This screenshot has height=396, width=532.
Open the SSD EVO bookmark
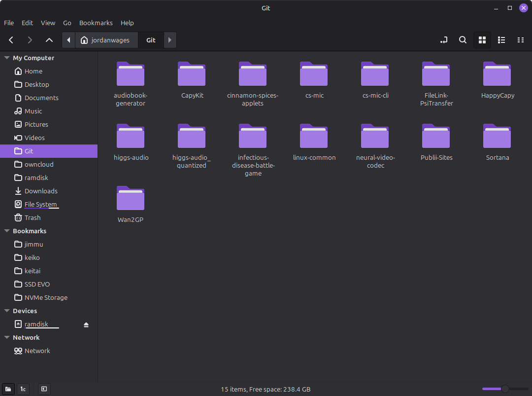pos(49,284)
